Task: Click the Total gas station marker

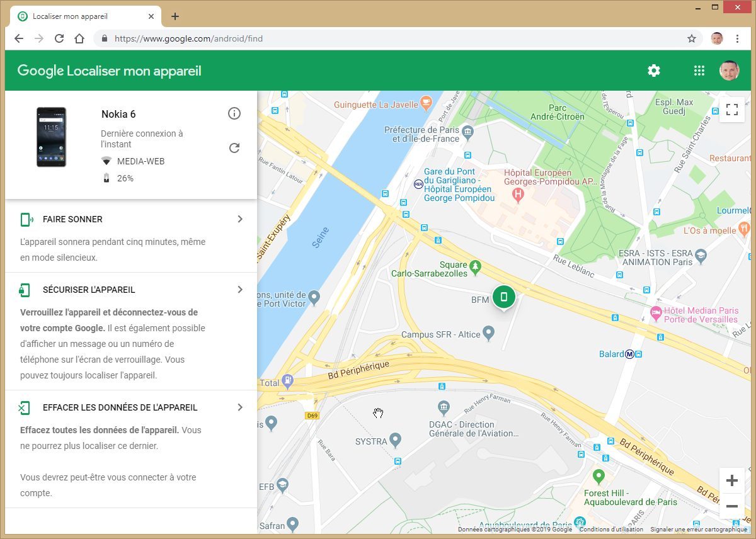Action: coord(288,380)
